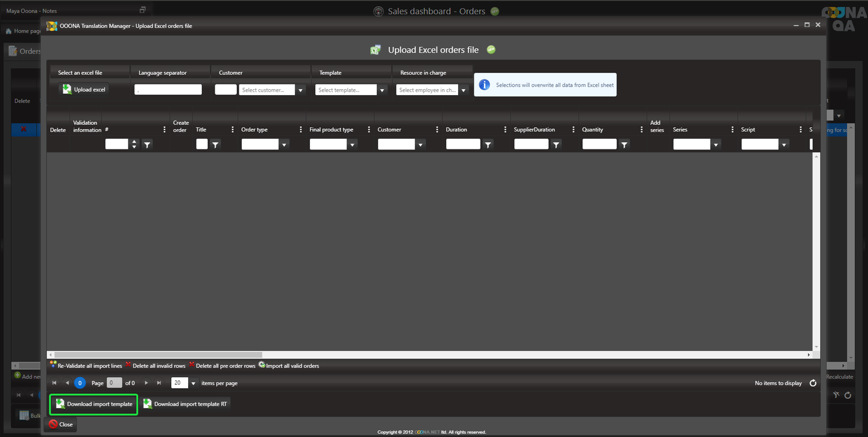Image resolution: width=868 pixels, height=437 pixels.
Task: Click the Close button at bottom left
Action: click(x=60, y=424)
